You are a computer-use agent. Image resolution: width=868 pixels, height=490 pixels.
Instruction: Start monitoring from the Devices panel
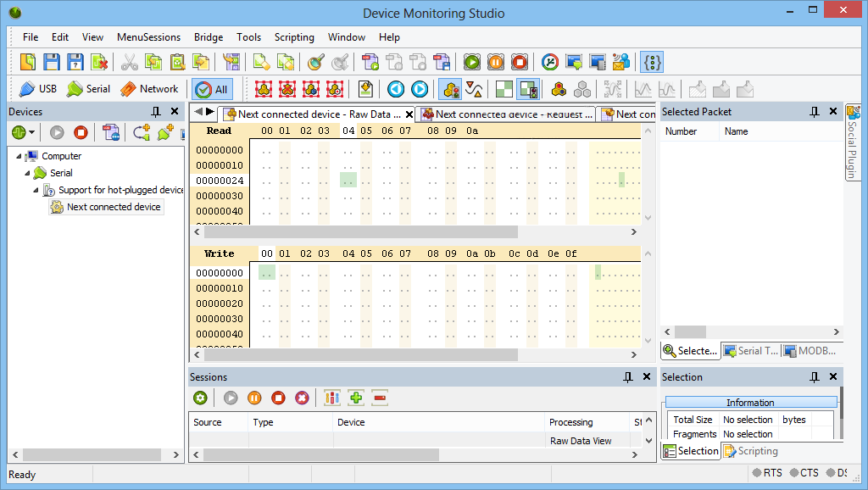pyautogui.click(x=57, y=132)
